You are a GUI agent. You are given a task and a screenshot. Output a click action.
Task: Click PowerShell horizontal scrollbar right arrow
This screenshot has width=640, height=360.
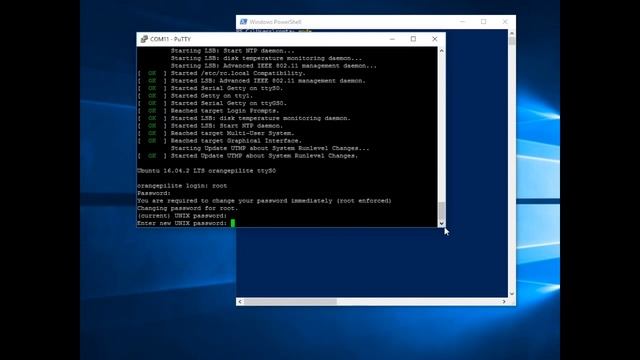pyautogui.click(x=504, y=302)
